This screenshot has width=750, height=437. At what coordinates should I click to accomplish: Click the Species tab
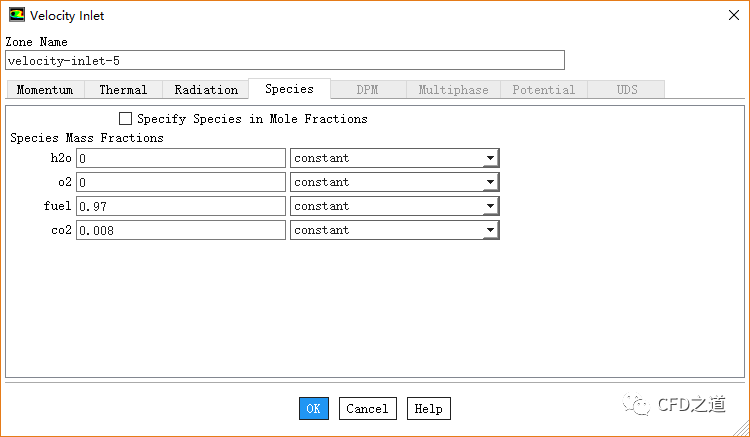click(289, 89)
